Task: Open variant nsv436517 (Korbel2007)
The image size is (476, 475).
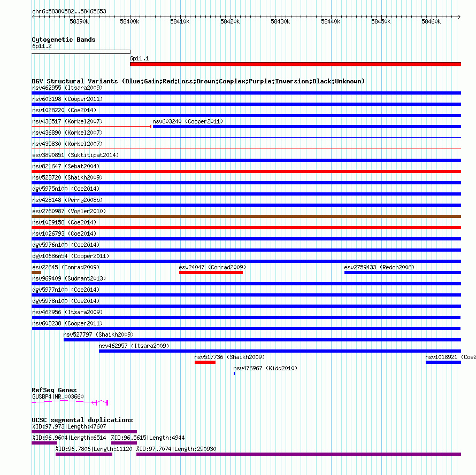Action: 67,121
